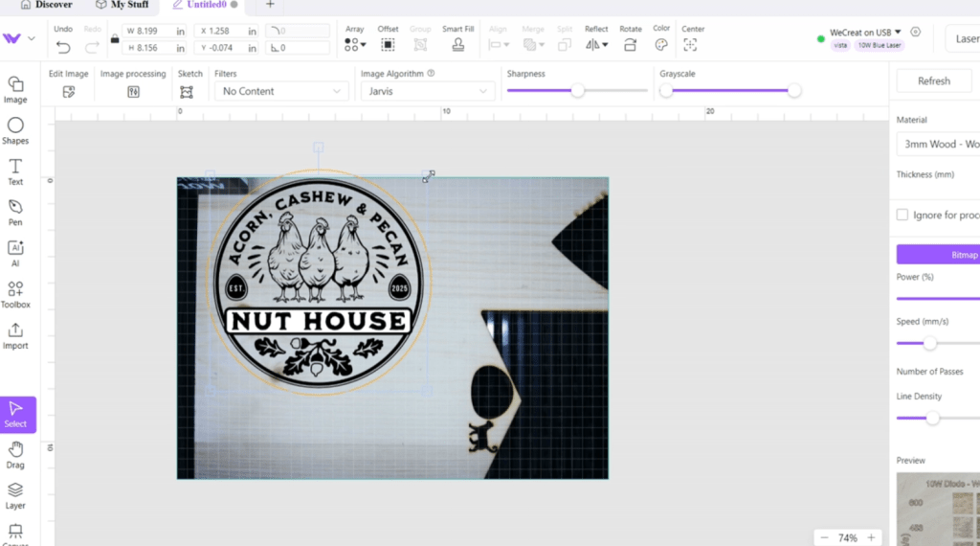Click the Smart Fill icon

pyautogui.click(x=458, y=45)
